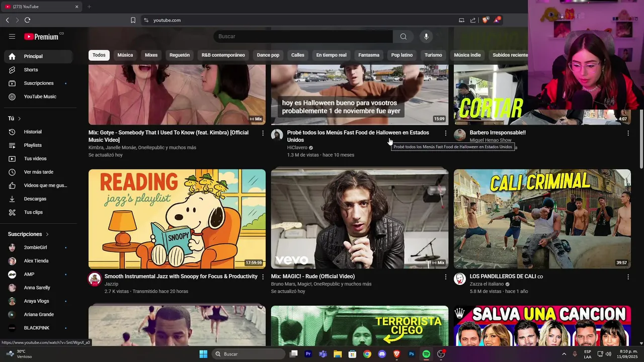Open Brave Shields icon in address bar
This screenshot has height=362, width=644.
point(485,20)
